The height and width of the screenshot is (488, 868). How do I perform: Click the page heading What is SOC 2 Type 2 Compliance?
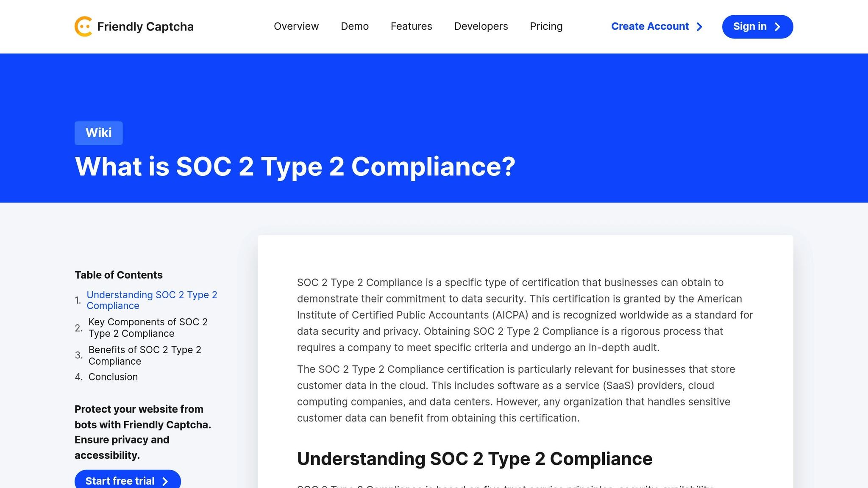296,166
